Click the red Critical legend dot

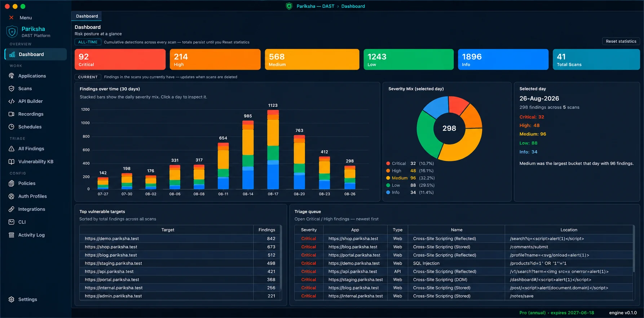[388, 164]
